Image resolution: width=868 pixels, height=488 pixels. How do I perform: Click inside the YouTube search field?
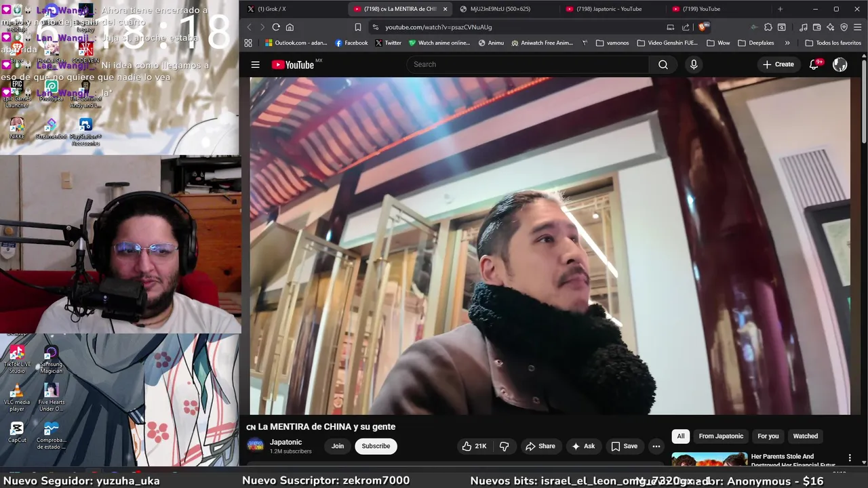pyautogui.click(x=528, y=64)
